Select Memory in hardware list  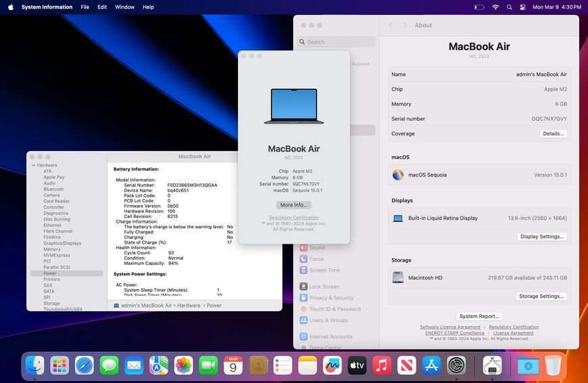(52, 249)
